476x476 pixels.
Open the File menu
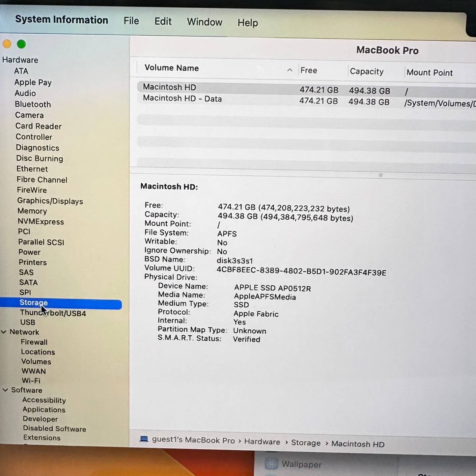pyautogui.click(x=131, y=21)
